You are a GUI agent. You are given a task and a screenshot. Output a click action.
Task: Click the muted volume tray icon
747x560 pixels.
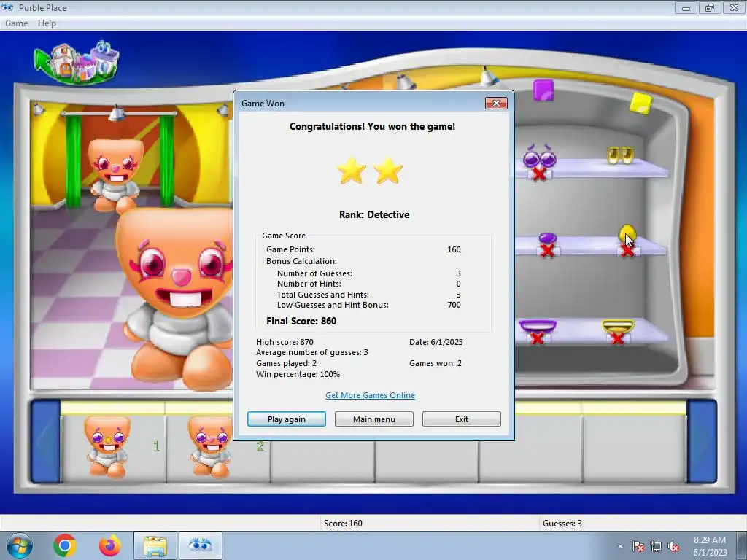tap(673, 546)
